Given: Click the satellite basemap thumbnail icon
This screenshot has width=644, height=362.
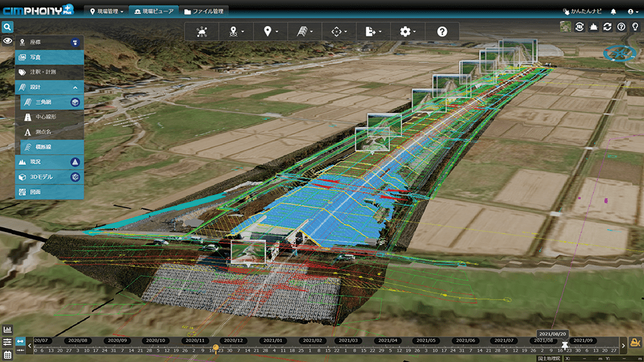Looking at the screenshot, I should pos(566,27).
